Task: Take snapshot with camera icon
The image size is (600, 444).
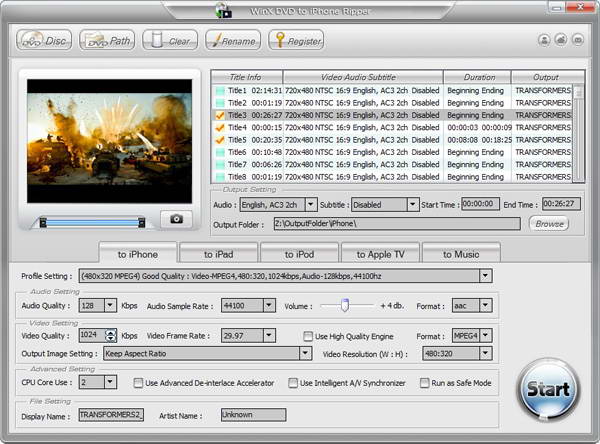Action: point(176,218)
